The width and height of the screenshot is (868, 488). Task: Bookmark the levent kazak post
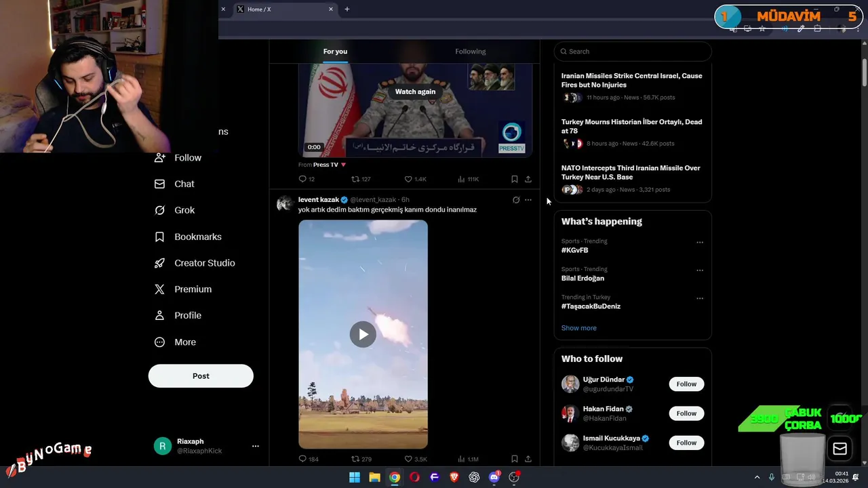[515, 459]
